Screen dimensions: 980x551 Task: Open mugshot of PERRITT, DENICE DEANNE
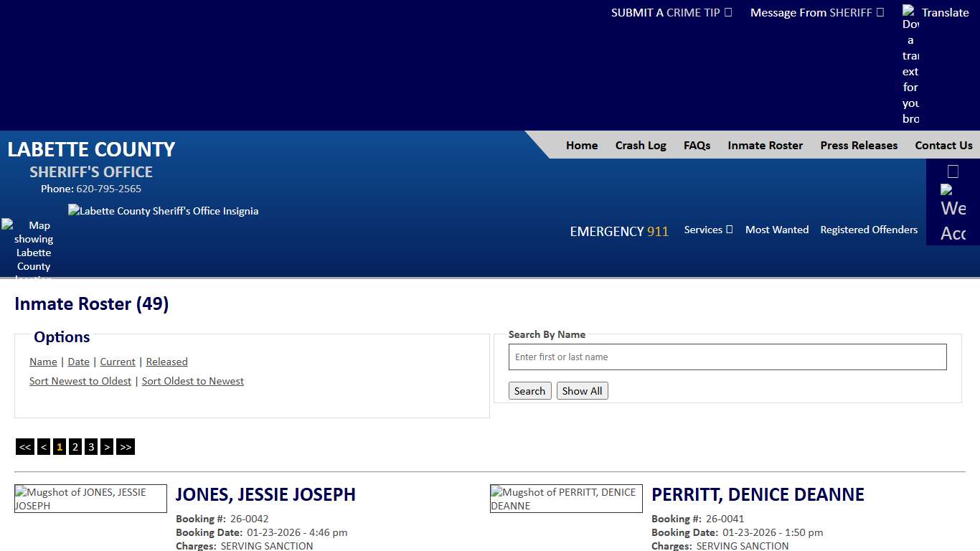click(566, 498)
